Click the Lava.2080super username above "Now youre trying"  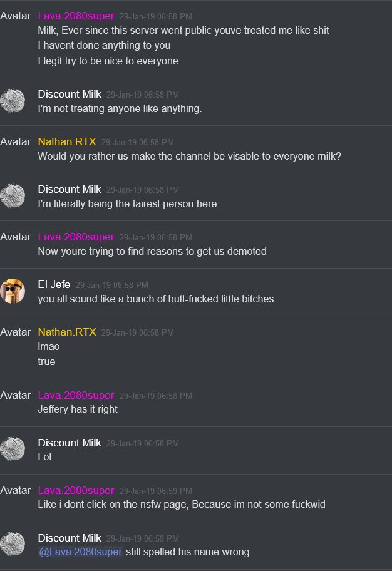pos(76,237)
